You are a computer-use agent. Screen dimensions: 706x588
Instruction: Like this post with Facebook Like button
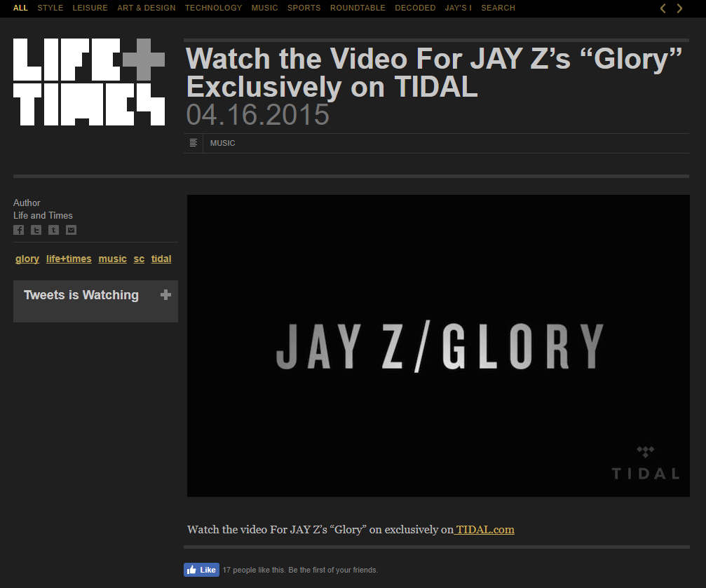(x=201, y=570)
